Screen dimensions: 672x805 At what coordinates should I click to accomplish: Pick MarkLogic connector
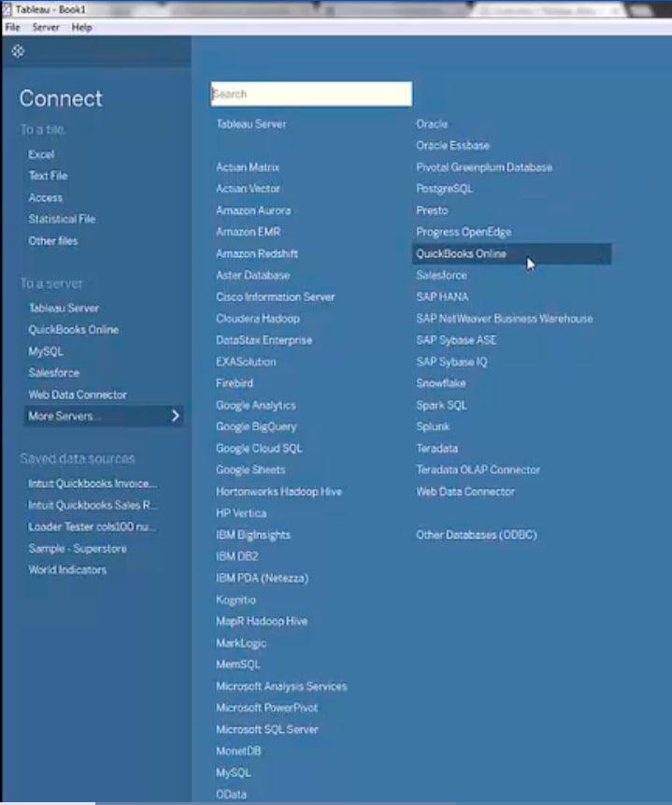tap(241, 643)
